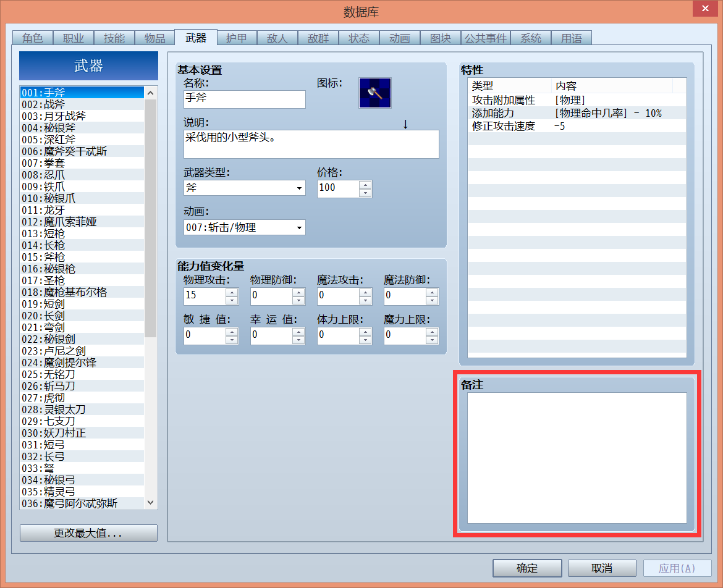Screen dimensions: 723x588
Task: Select weapon 002:战斧 in the list
Action: [82, 104]
